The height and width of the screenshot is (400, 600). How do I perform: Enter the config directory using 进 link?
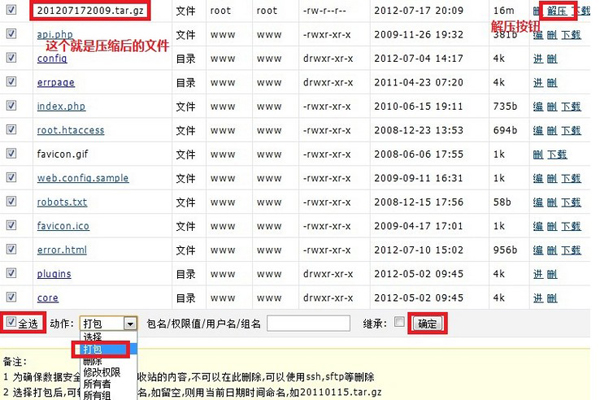coord(538,58)
